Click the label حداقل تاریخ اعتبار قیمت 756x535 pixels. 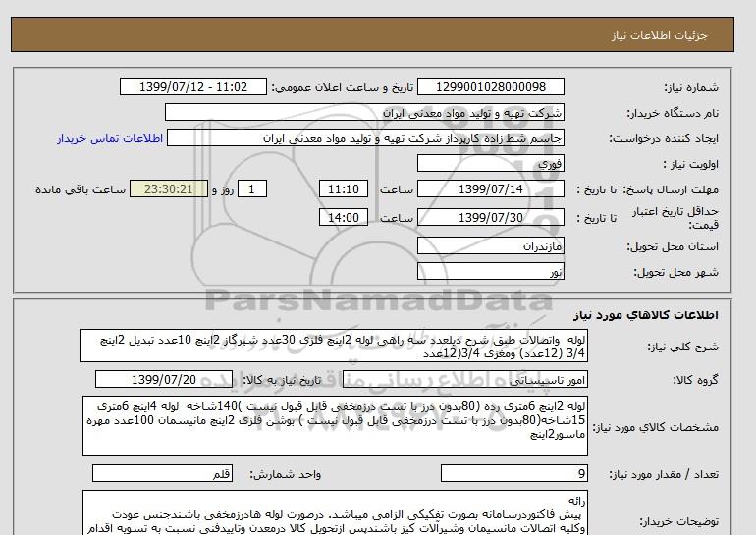[x=675, y=218]
